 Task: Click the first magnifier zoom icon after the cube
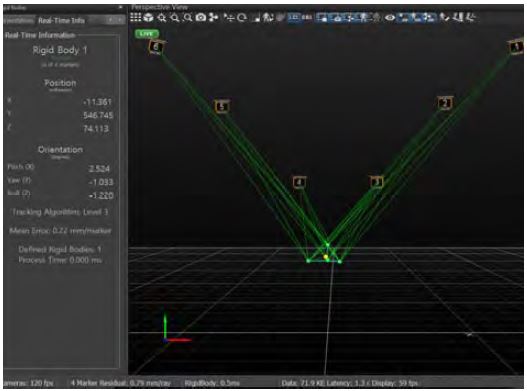pos(162,17)
